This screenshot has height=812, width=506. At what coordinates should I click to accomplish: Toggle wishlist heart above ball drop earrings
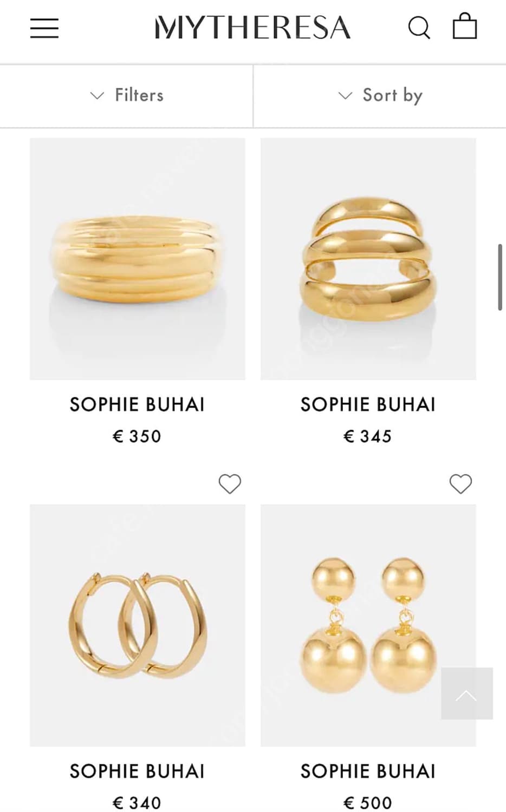[x=461, y=483]
